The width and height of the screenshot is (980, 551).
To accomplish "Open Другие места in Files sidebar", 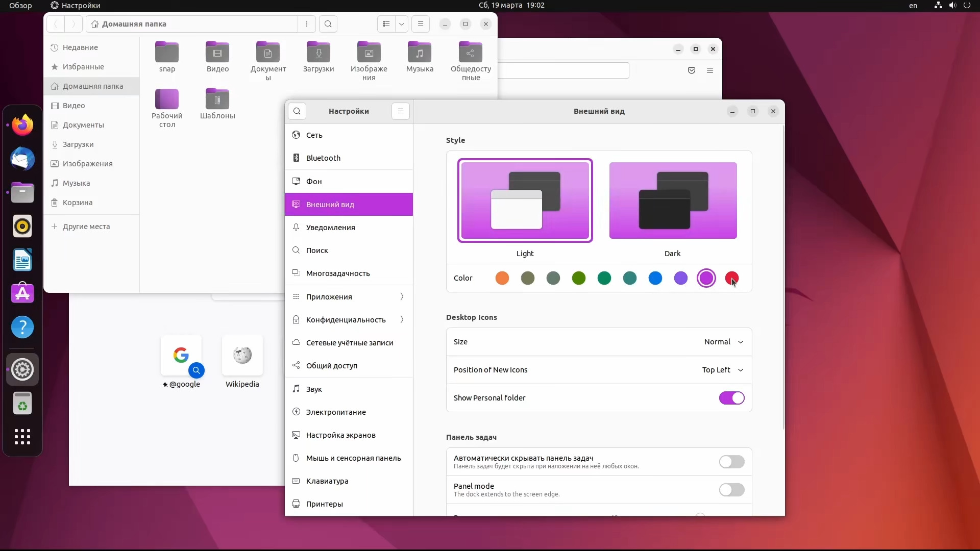I will pos(91,227).
